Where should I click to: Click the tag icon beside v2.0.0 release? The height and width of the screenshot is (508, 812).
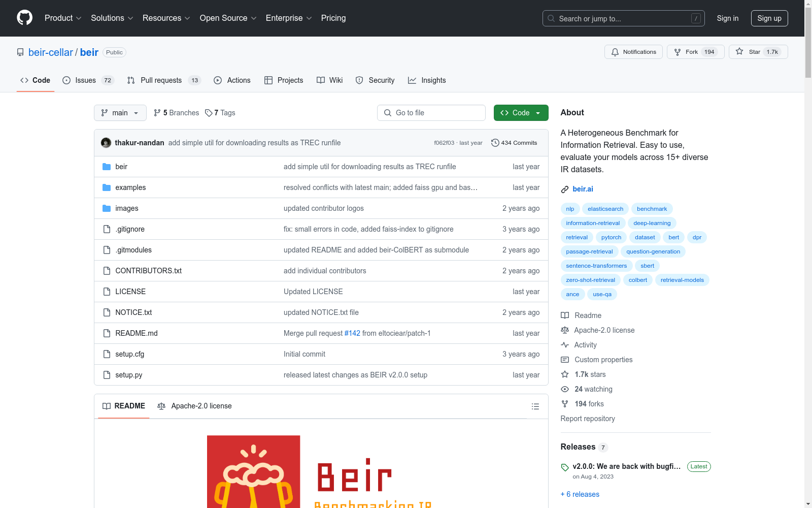tap(565, 467)
